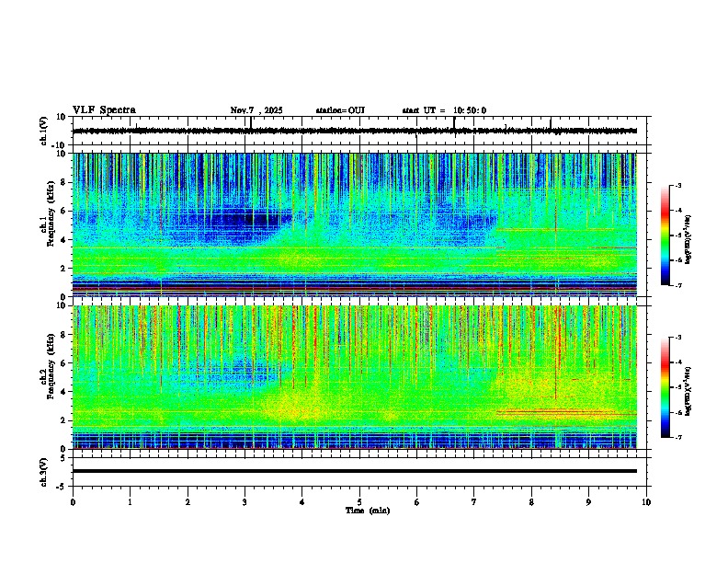Image resolution: width=728 pixels, height=563 pixels.
Task: Click the ch.2 spectrogram plot panel
Action: click(x=355, y=377)
